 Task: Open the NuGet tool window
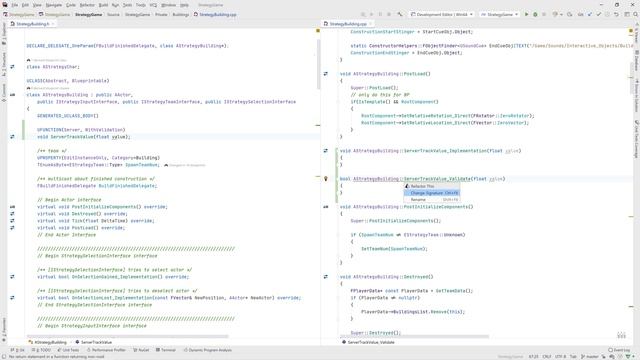(141, 350)
